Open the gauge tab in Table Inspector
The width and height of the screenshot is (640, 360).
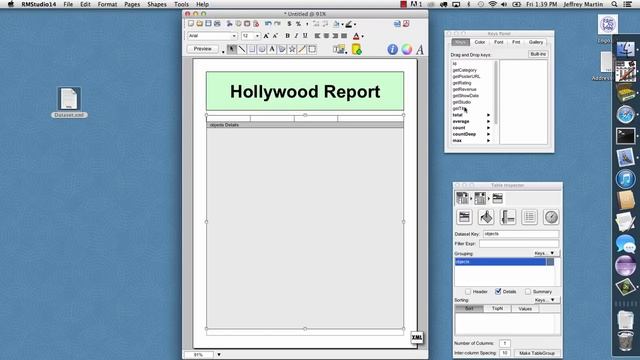pyautogui.click(x=551, y=217)
